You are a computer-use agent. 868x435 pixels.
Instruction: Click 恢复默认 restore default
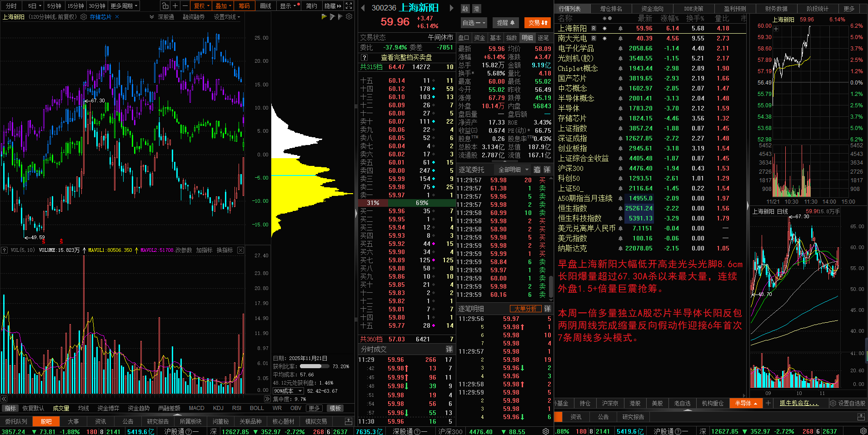pos(33,408)
